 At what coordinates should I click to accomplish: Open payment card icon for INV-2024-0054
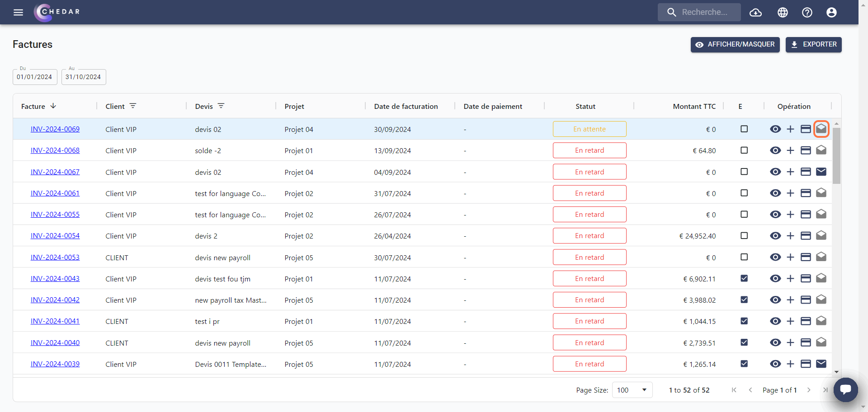pos(806,235)
